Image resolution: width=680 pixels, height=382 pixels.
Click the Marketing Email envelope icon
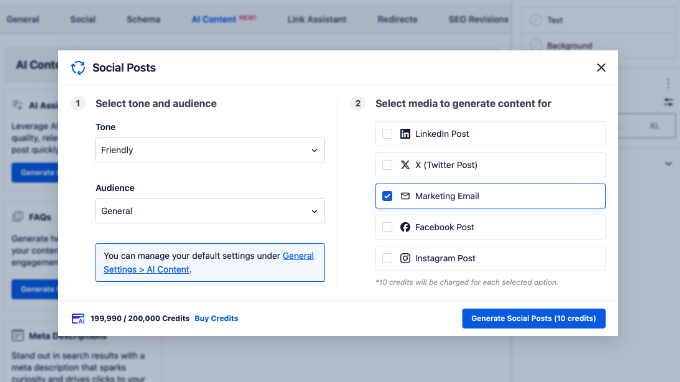click(405, 196)
